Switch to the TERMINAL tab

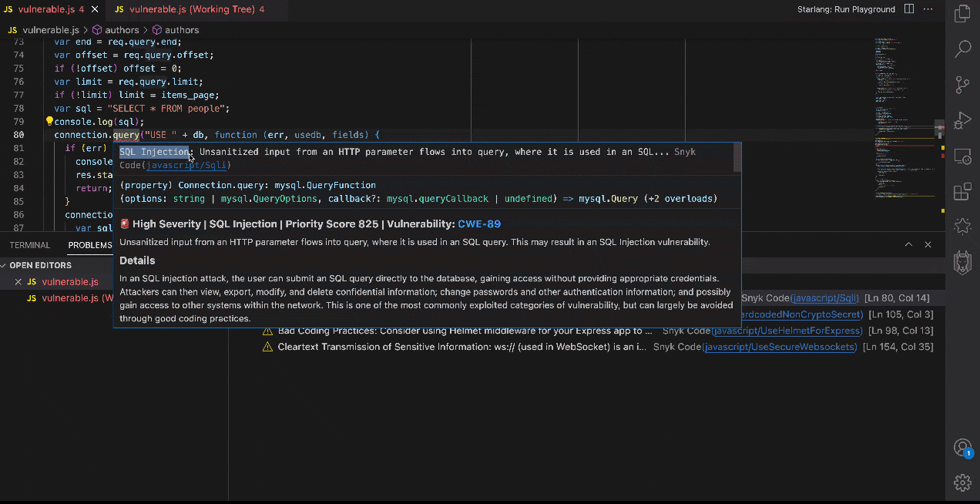click(x=29, y=244)
